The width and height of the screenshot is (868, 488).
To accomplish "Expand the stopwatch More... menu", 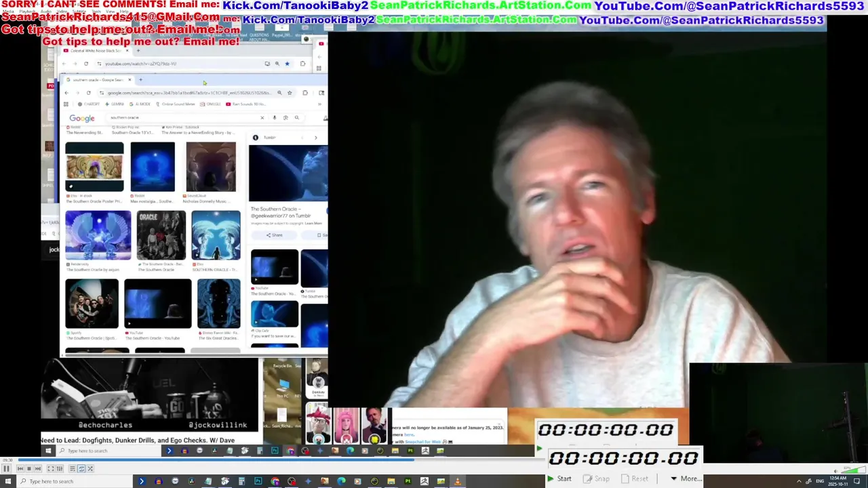I will click(x=686, y=479).
